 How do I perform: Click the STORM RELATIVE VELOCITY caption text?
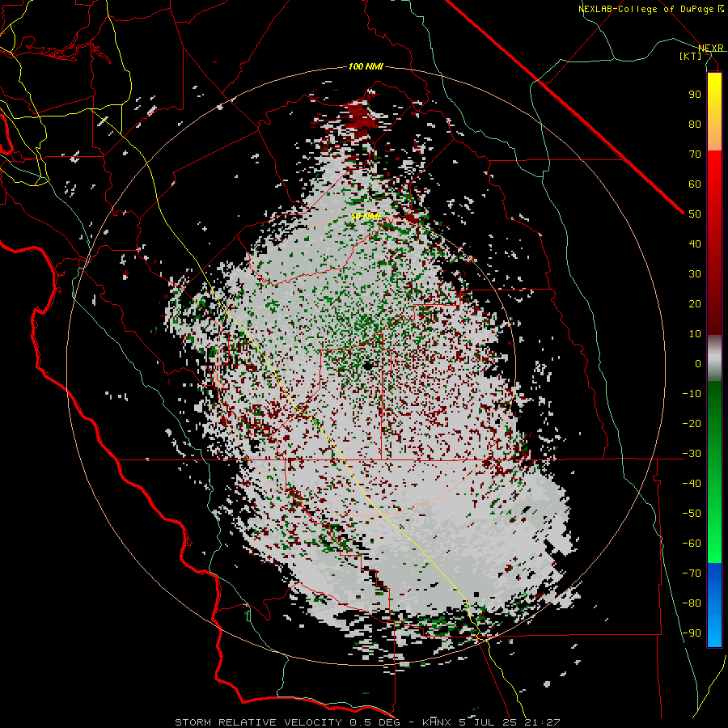click(x=259, y=722)
